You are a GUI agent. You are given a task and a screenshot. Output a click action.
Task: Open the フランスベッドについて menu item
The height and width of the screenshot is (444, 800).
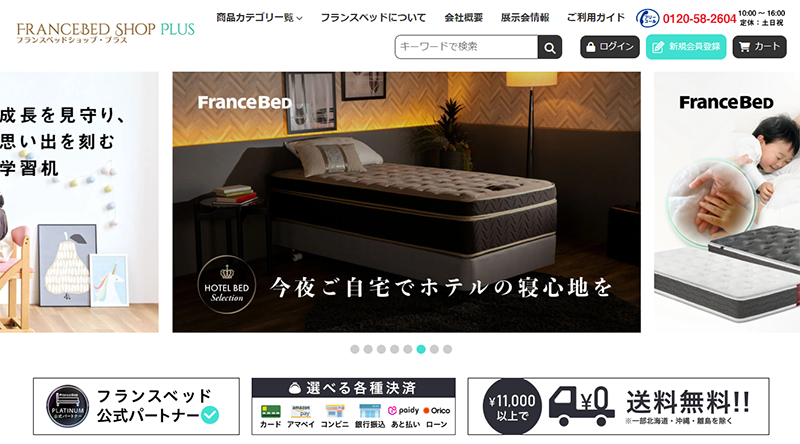tap(373, 18)
